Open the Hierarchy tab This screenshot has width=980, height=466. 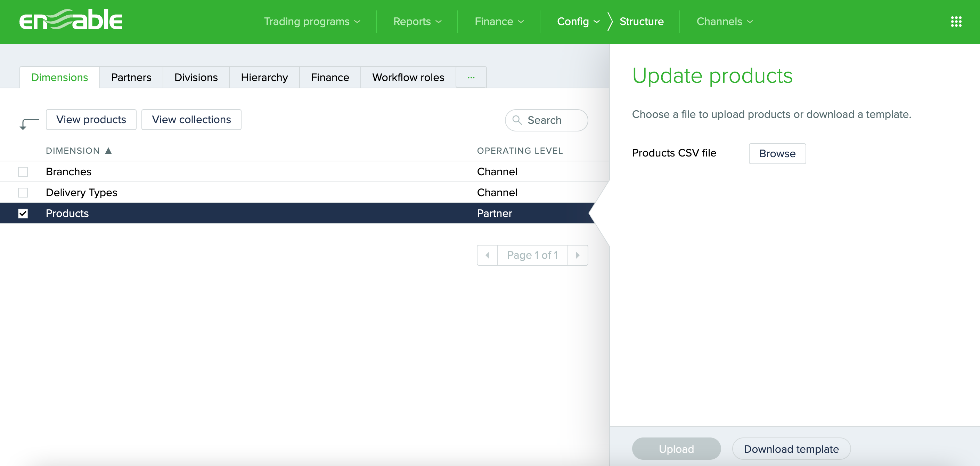(264, 77)
